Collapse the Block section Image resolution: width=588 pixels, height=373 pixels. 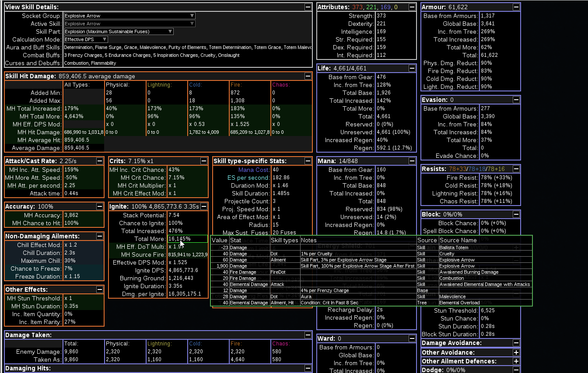coord(516,214)
